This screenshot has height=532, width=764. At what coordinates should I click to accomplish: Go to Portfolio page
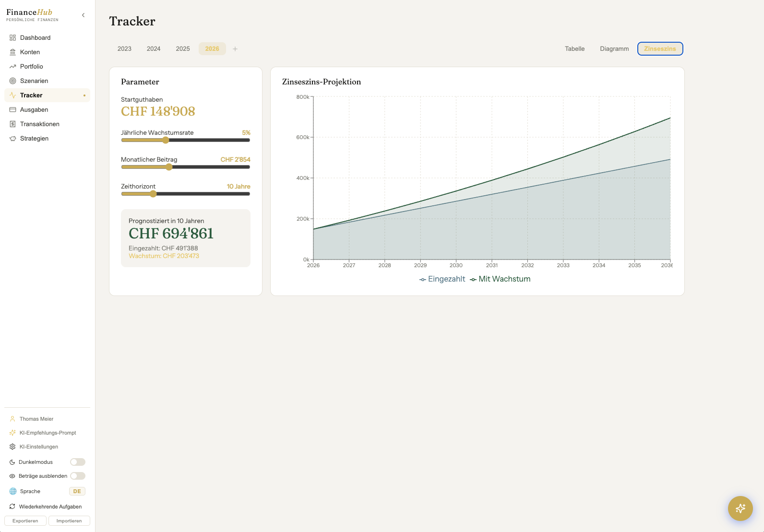coord(47,67)
